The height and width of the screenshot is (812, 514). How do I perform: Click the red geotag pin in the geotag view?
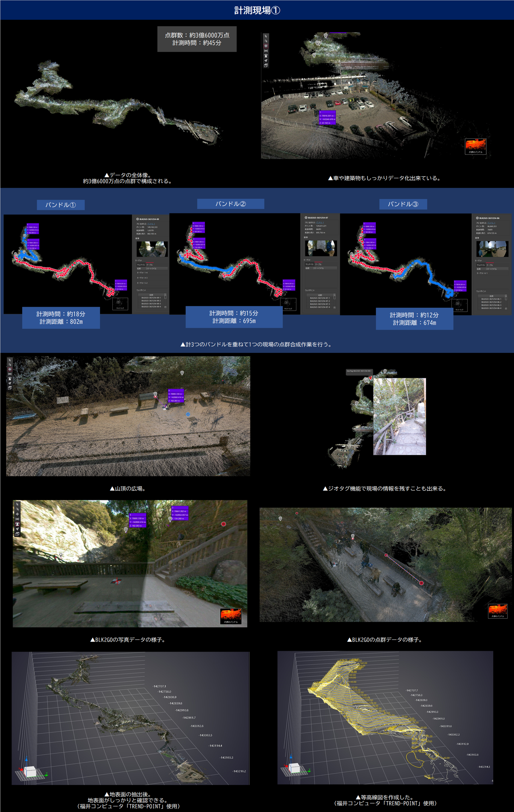click(370, 378)
